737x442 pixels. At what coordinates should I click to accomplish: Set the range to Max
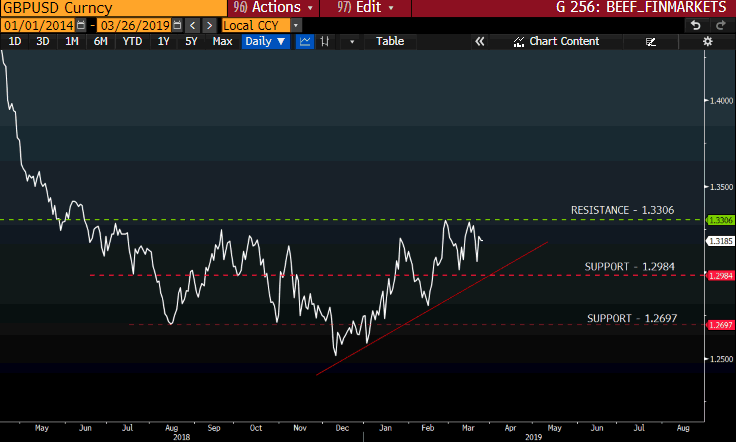pyautogui.click(x=222, y=42)
